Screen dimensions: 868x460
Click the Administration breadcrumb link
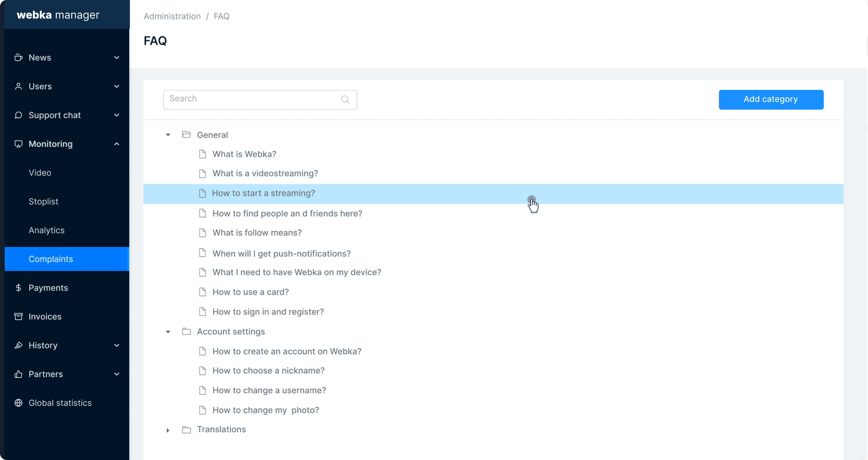[172, 16]
